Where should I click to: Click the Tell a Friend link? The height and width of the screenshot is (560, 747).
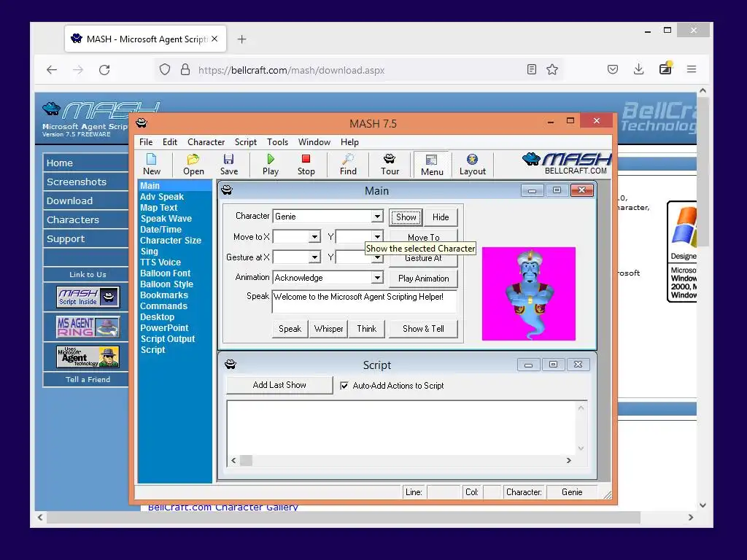88,379
